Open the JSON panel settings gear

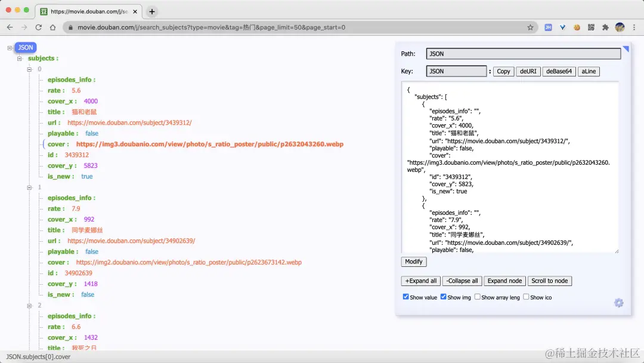(618, 303)
